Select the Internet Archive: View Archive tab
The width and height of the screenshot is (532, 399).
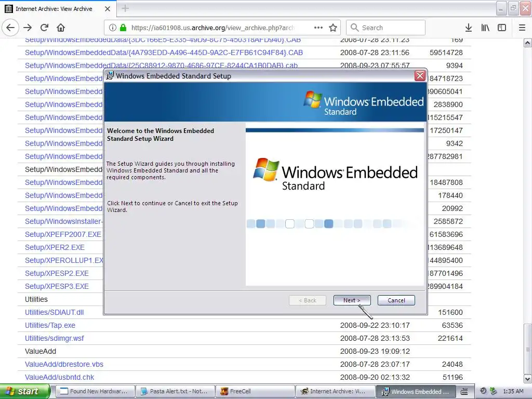click(58, 8)
